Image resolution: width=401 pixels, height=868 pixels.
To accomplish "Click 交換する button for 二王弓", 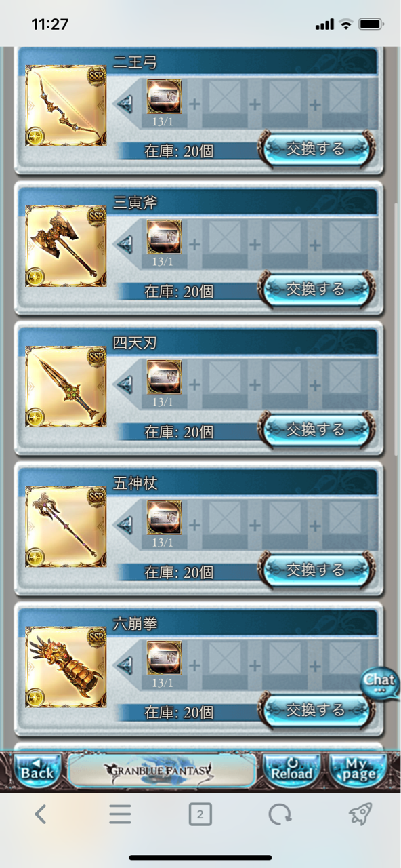I will [316, 149].
